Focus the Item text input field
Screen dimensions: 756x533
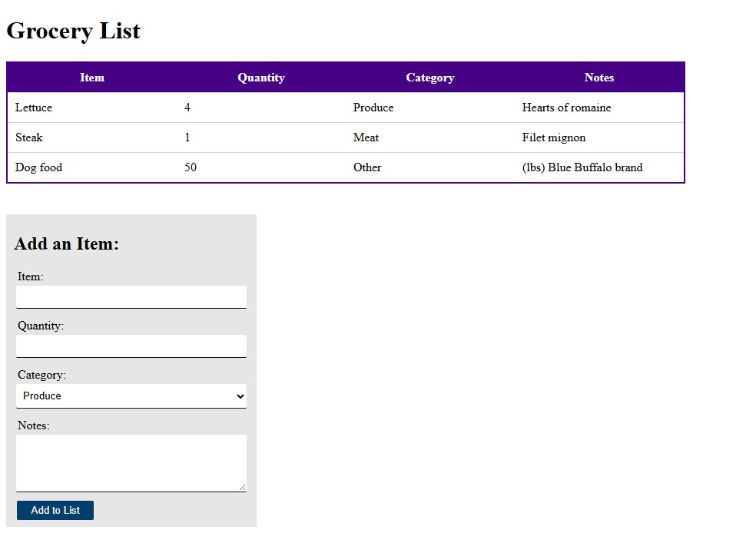tap(131, 297)
